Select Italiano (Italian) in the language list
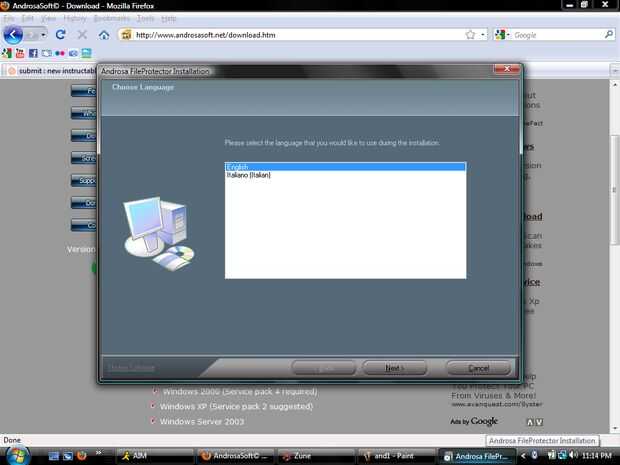The height and width of the screenshot is (465, 620). coord(345,175)
